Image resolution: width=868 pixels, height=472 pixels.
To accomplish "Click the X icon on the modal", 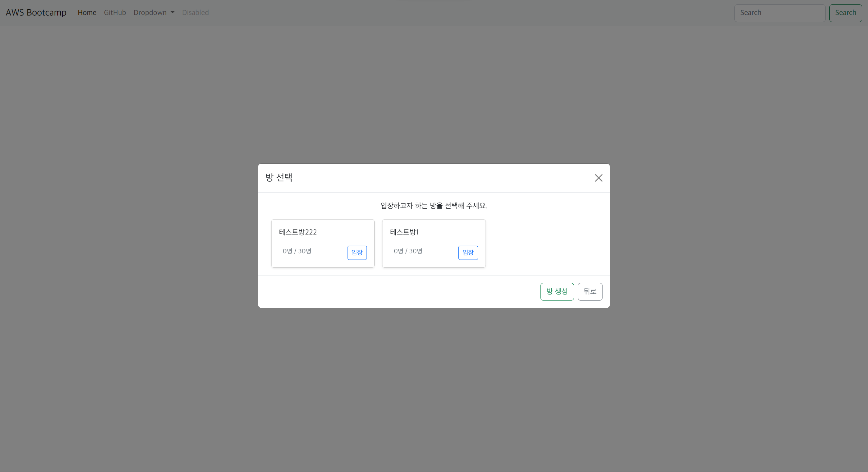I will 598,178.
